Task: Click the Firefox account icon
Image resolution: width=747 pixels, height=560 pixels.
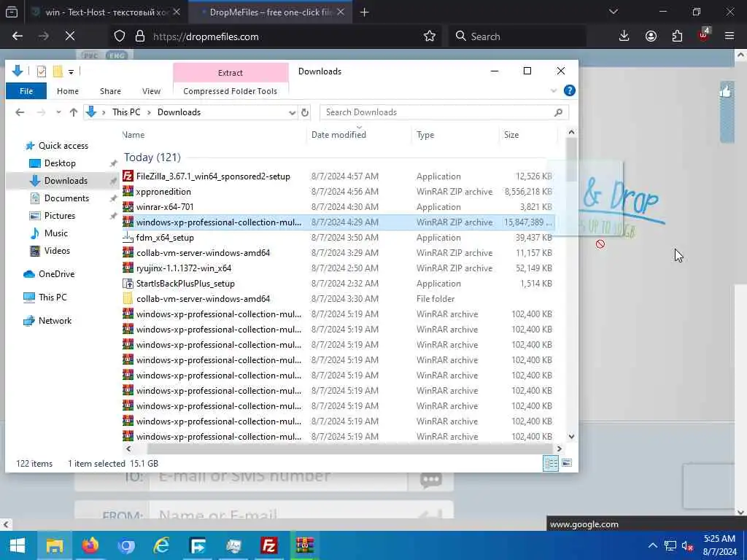Action: pos(651,36)
